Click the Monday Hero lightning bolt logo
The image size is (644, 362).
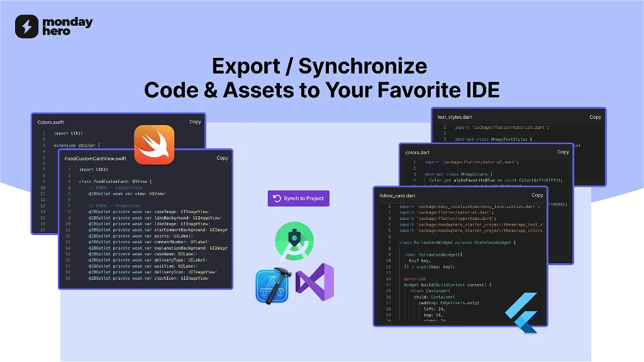coord(26,26)
